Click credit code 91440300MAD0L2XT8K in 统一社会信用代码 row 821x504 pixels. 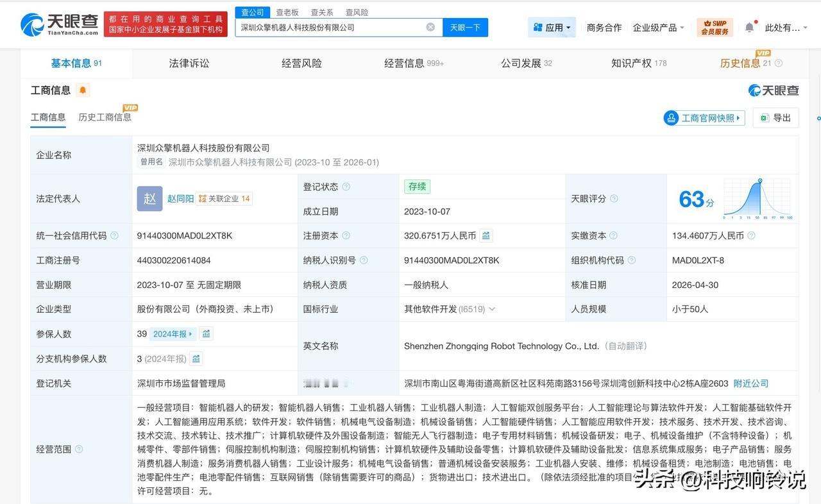[185, 235]
